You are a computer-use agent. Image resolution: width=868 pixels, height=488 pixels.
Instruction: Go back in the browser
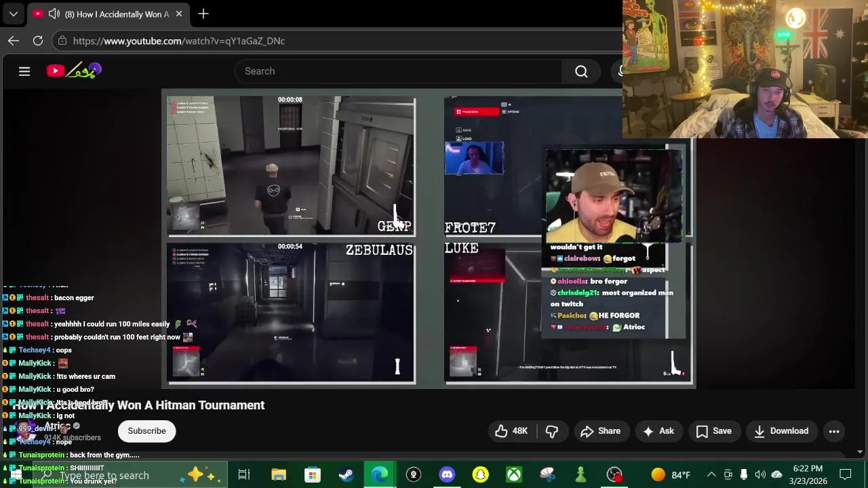tap(14, 41)
